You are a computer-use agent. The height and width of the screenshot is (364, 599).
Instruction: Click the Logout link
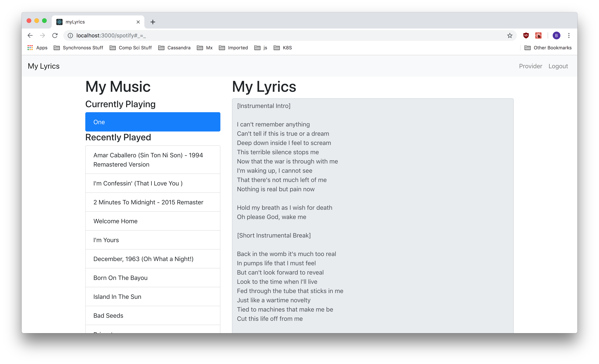[x=558, y=66]
